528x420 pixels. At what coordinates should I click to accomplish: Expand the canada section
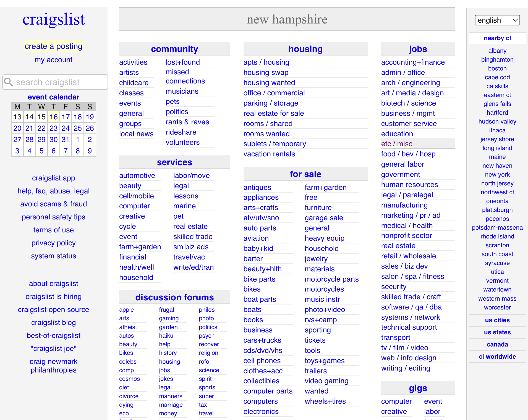pos(497,345)
